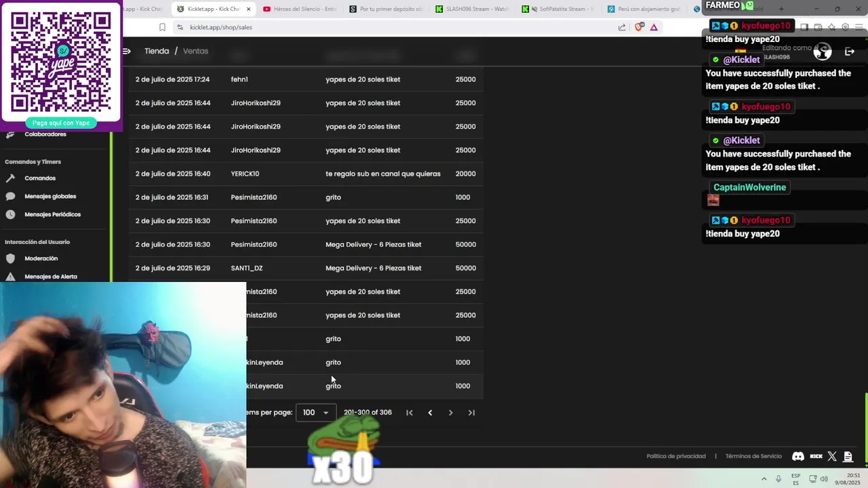
Task: Click the share icon in the address bar
Action: (x=622, y=27)
